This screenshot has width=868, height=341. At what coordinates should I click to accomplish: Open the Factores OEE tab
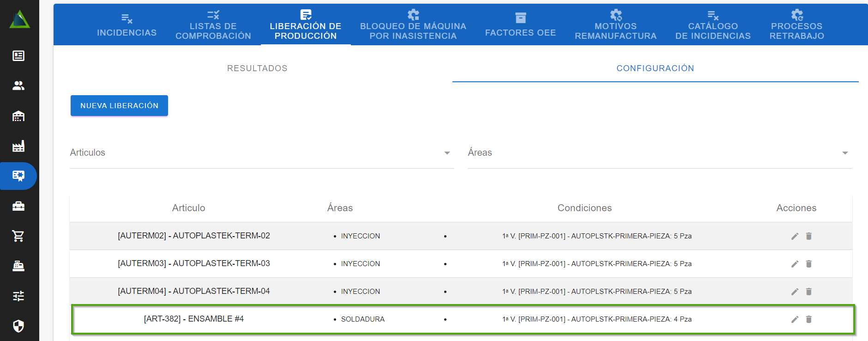(520, 25)
